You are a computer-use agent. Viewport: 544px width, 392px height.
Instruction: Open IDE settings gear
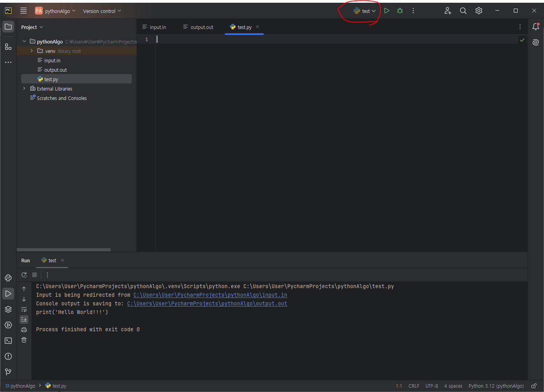point(479,11)
